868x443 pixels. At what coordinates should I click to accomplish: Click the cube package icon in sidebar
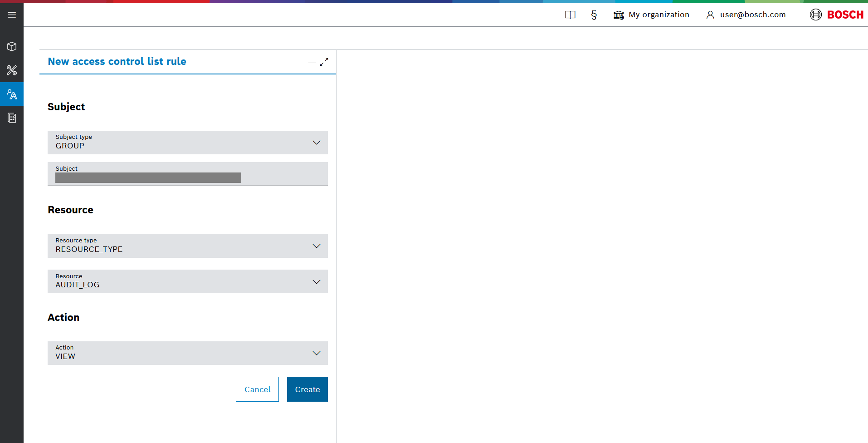click(x=12, y=47)
